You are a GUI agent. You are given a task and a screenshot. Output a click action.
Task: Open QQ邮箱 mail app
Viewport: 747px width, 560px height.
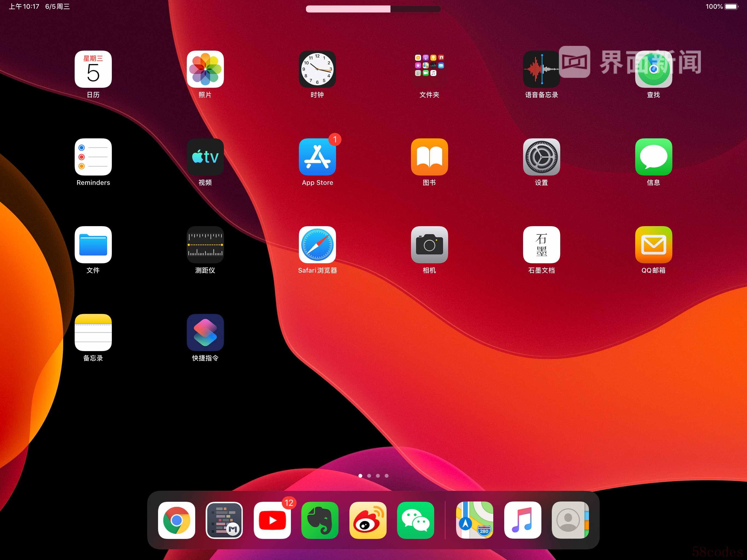[x=654, y=245]
